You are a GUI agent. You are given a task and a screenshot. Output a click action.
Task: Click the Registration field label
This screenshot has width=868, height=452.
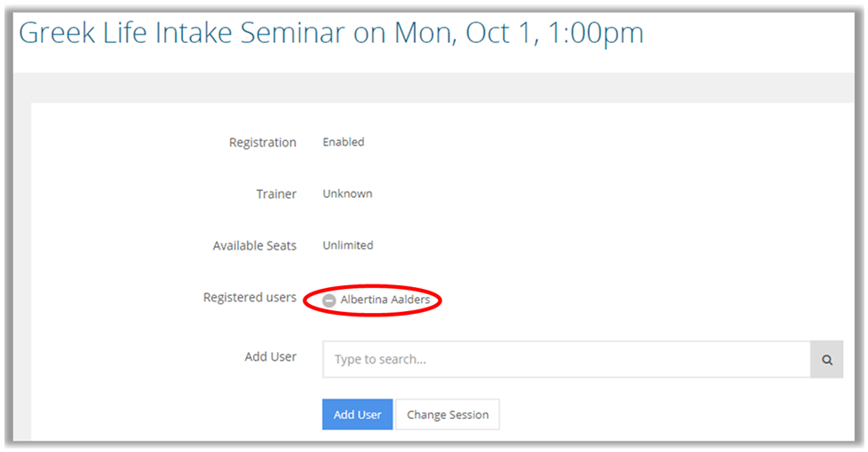(262, 143)
